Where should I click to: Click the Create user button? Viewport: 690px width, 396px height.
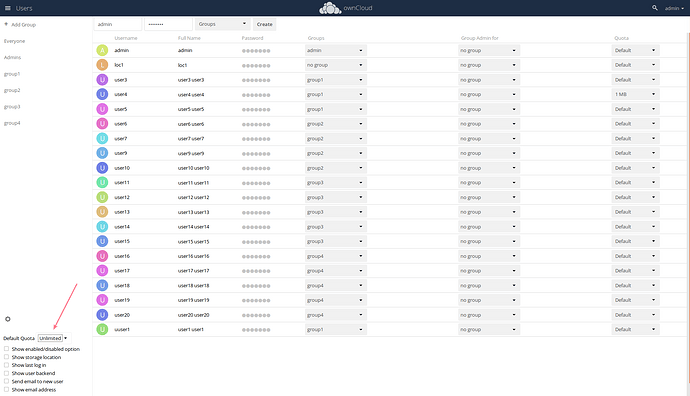[x=264, y=24]
